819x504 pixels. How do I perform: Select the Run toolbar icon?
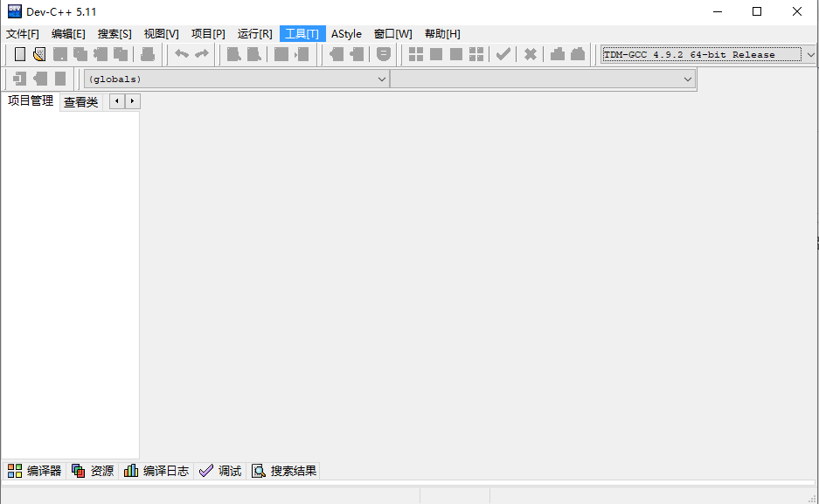254,54
